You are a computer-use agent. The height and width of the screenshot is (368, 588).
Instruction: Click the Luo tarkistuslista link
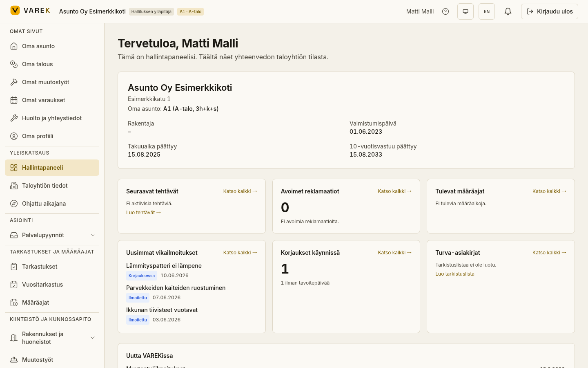tap(455, 274)
